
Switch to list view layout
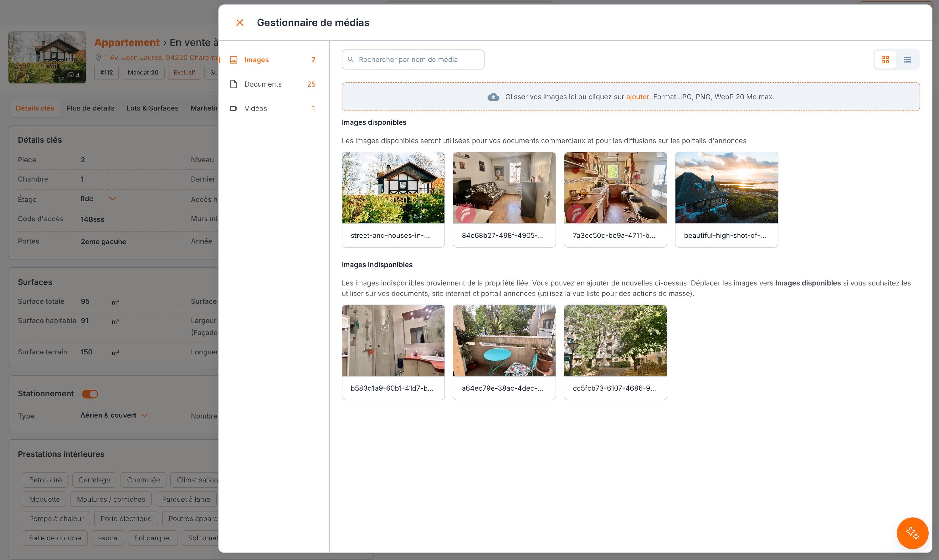[907, 59]
